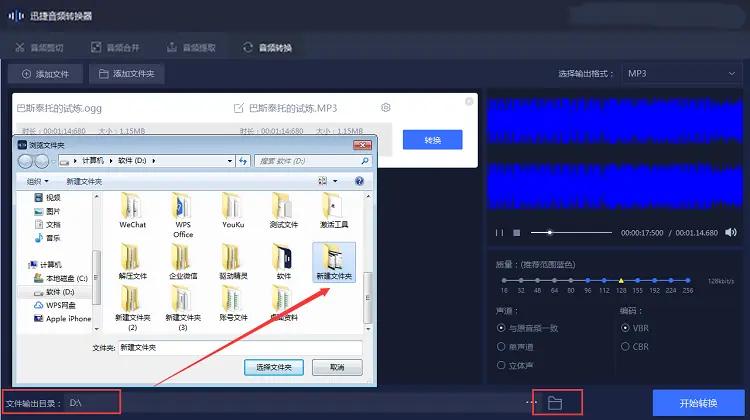The image size is (750, 420).
Task: Open the 音频提取 tab
Action: [191, 47]
